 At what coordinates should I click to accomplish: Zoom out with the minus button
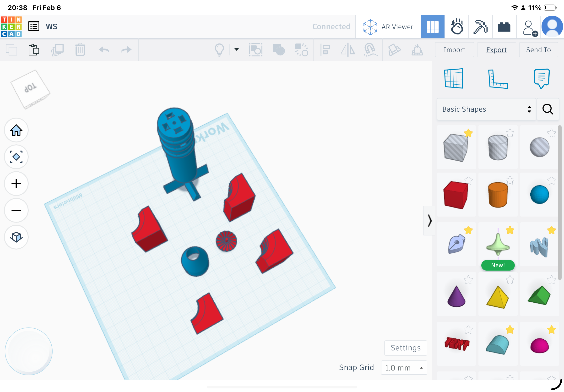click(x=16, y=211)
